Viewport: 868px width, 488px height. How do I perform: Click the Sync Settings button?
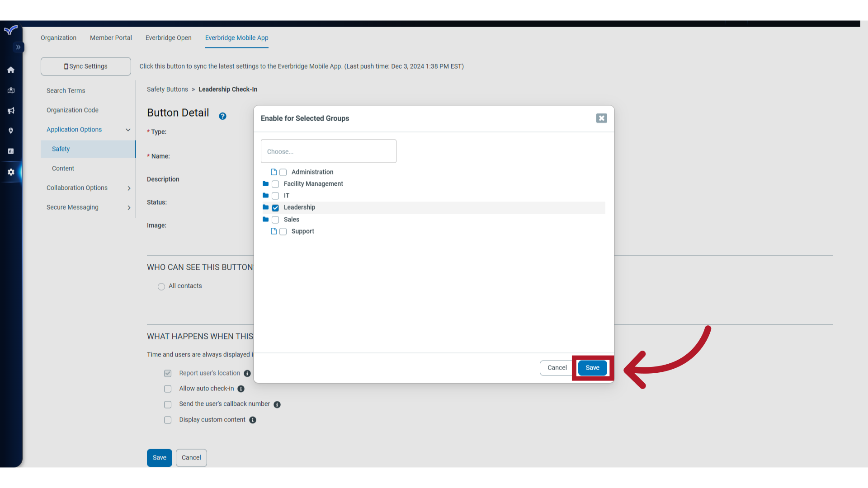(x=86, y=66)
